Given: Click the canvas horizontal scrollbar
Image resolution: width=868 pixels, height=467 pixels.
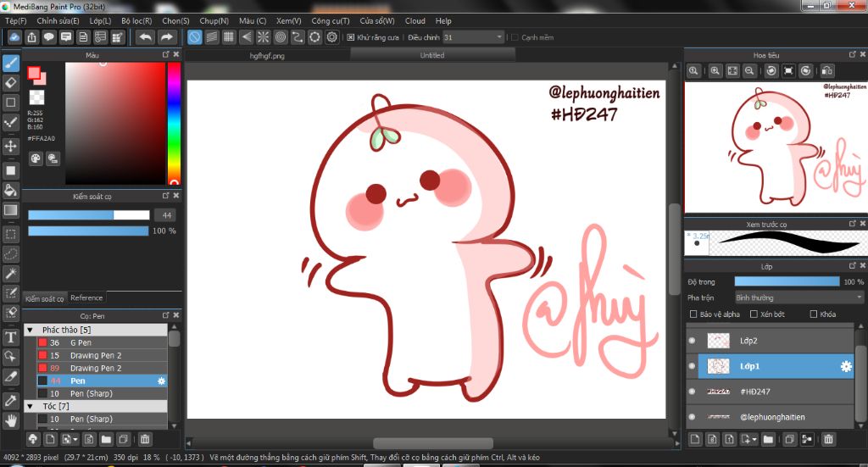Looking at the screenshot, I should [433, 443].
